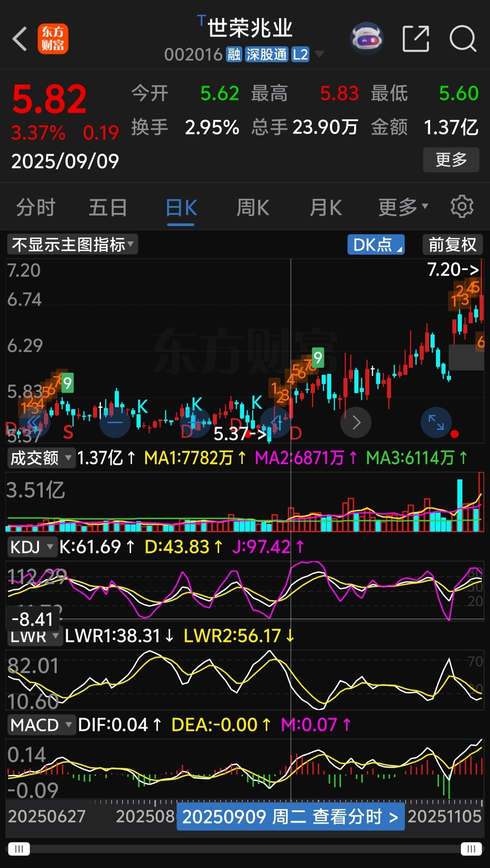Viewport: 490px width, 868px height.
Task: Switch to 五日 tab
Action: (108, 207)
